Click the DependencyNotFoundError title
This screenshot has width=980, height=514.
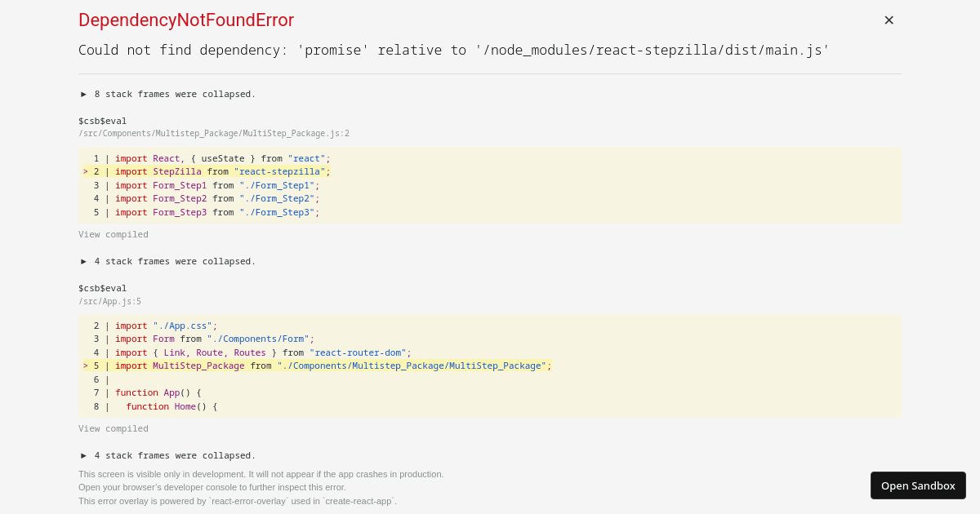(186, 20)
